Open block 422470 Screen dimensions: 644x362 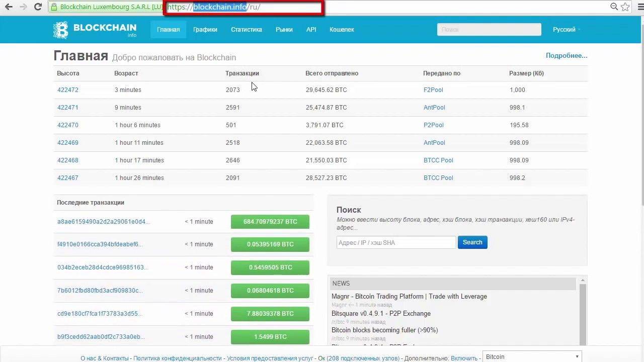coord(68,125)
